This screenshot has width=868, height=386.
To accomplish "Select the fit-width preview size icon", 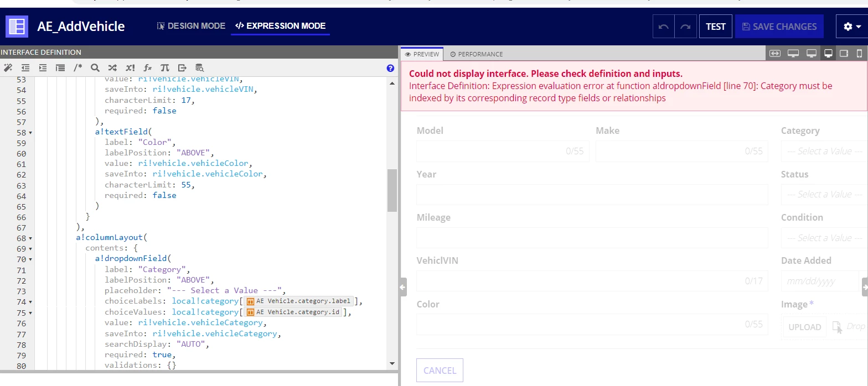I will (775, 54).
